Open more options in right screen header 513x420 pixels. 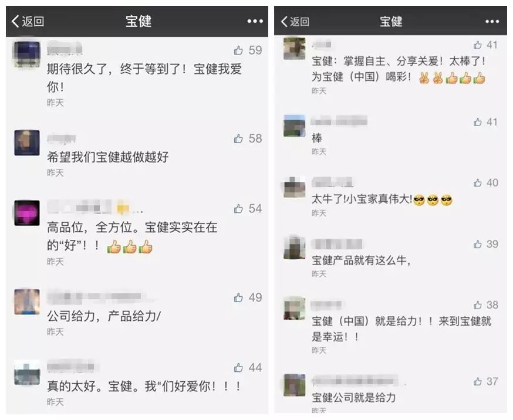pyautogui.click(x=492, y=22)
